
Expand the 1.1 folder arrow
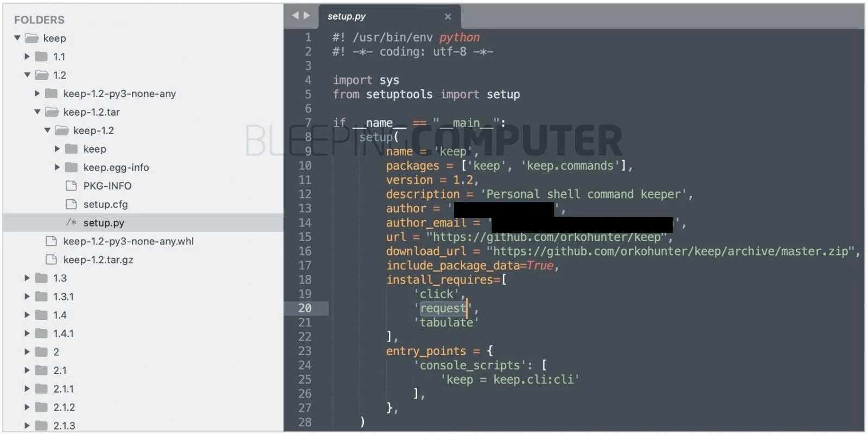(27, 56)
